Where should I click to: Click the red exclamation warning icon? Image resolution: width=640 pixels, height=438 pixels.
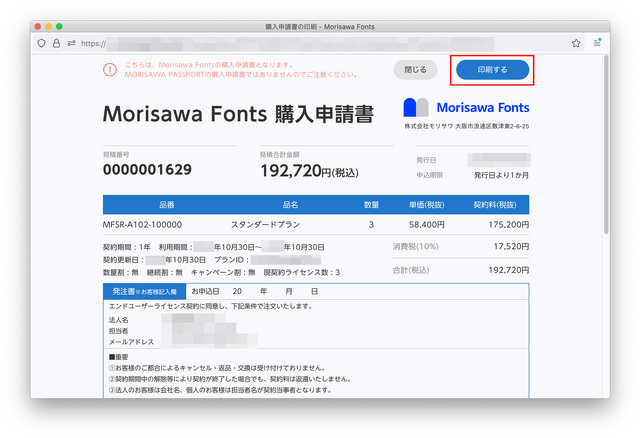coord(110,69)
